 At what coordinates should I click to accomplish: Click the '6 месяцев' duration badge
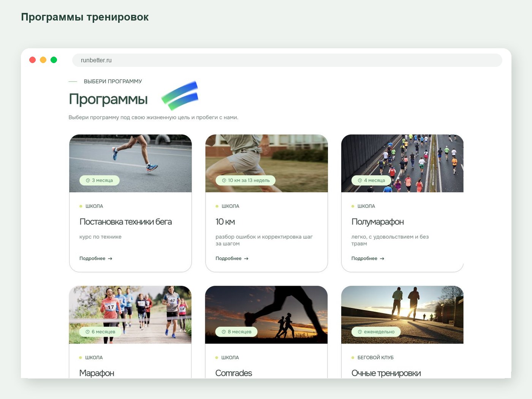[100, 332]
